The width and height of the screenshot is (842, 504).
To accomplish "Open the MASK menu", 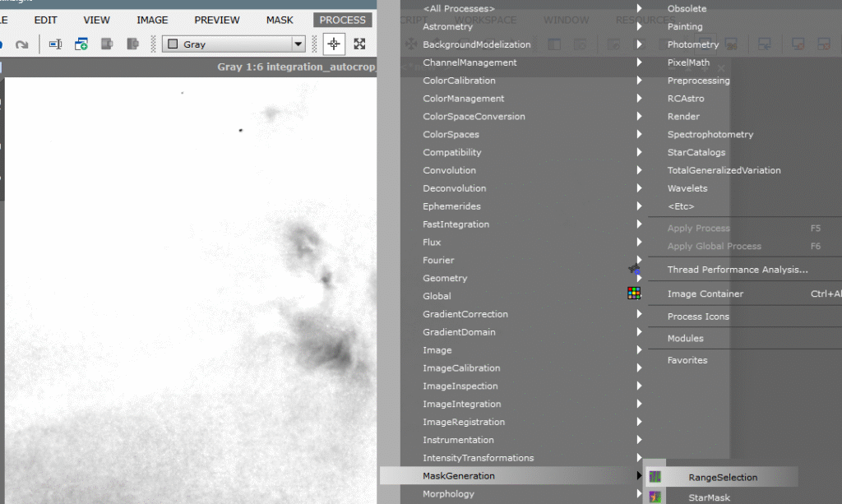I will tap(280, 20).
